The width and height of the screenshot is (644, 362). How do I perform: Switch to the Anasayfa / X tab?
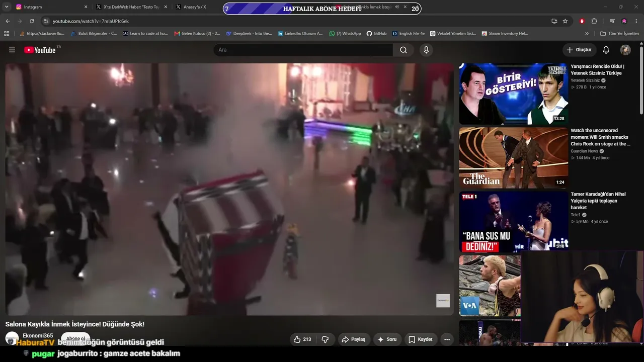point(195,7)
